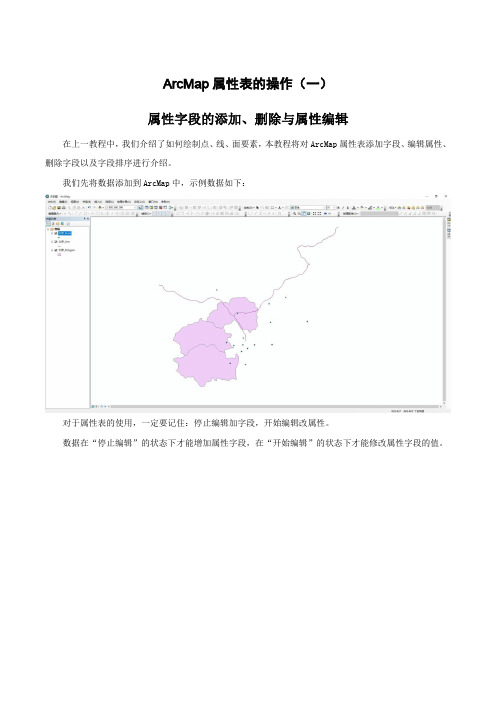Image resolution: width=496 pixels, height=702 pixels.
Task: Click the purple polygon symbol swatch
Action: click(59, 254)
